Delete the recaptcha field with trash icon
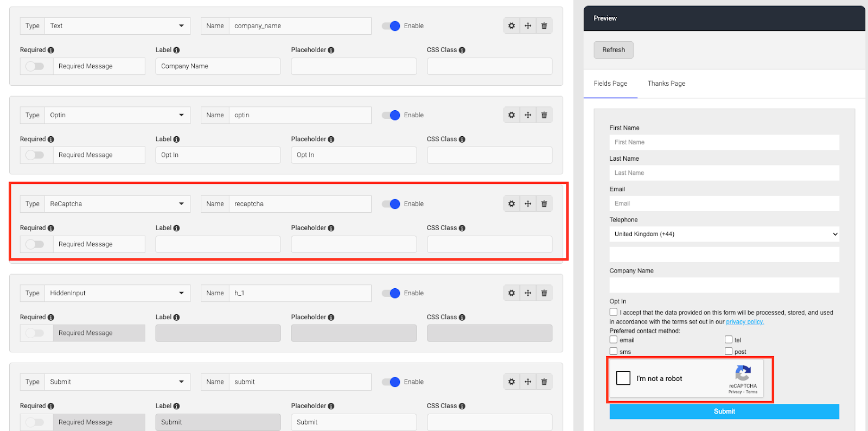The width and height of the screenshot is (868, 431). point(544,204)
